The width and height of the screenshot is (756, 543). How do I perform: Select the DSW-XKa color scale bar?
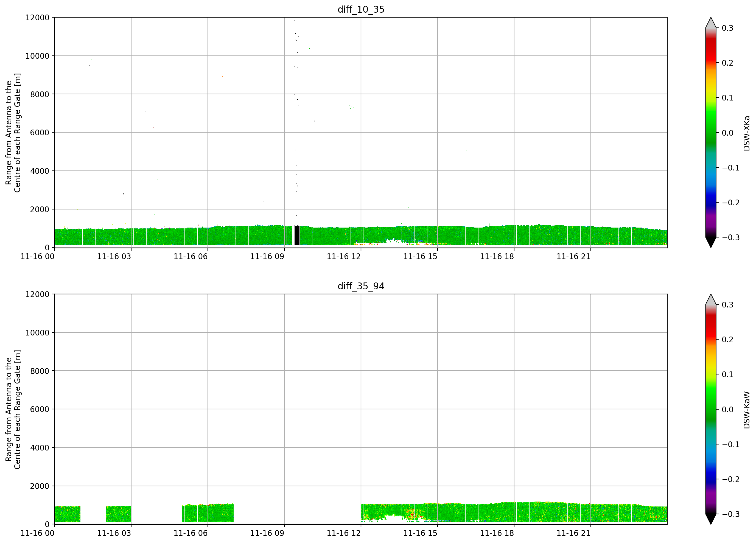pyautogui.click(x=711, y=133)
